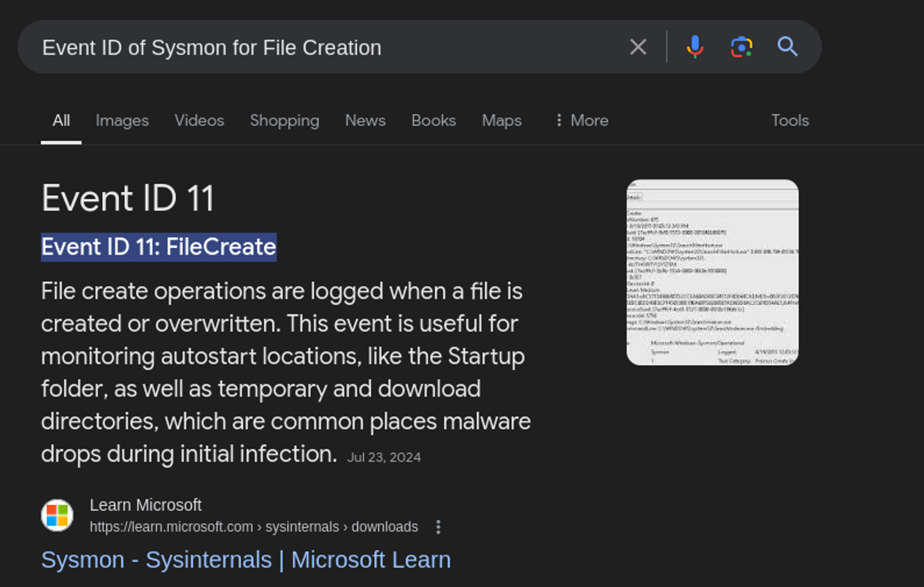
Task: Expand the More search filters menu
Action: 582,121
